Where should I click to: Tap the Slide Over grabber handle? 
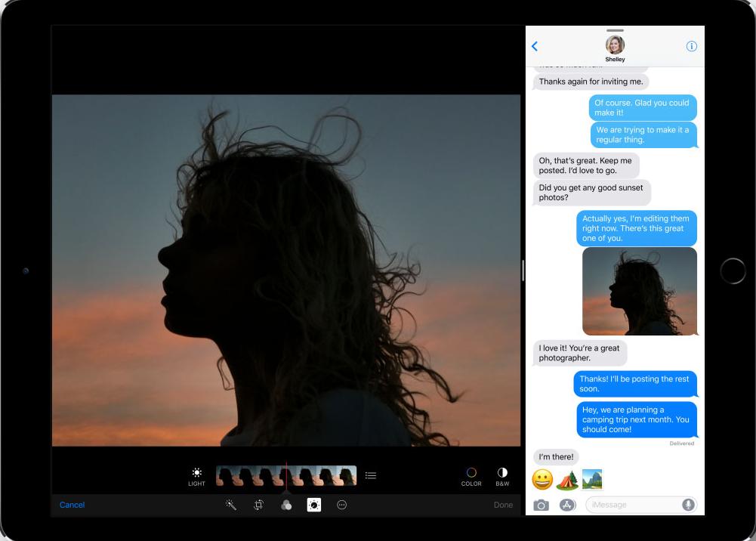[615, 30]
